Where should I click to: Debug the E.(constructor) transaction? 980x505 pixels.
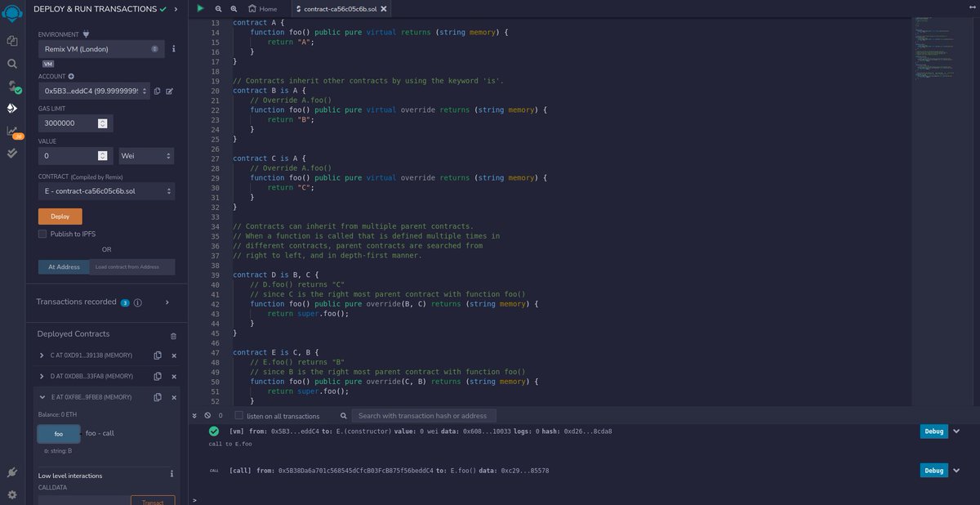(x=934, y=431)
